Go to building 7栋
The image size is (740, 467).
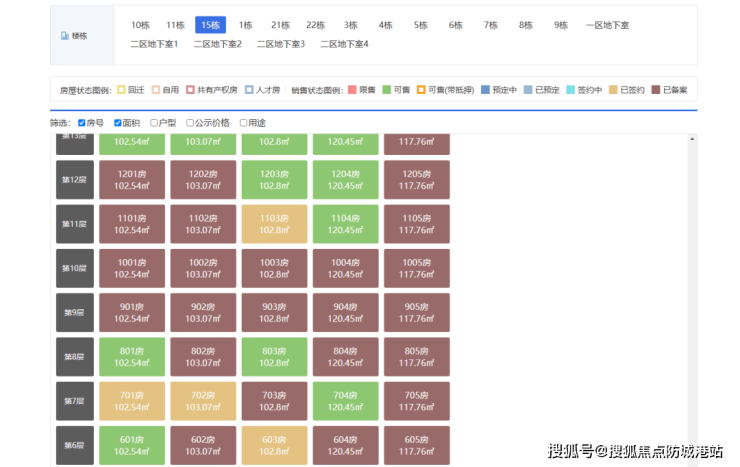(x=490, y=25)
